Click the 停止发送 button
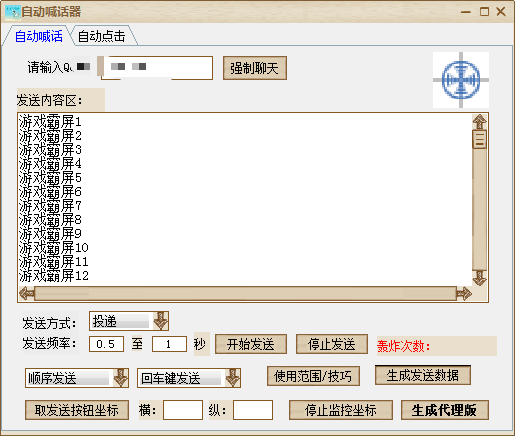The height and width of the screenshot is (436, 515). click(x=332, y=344)
